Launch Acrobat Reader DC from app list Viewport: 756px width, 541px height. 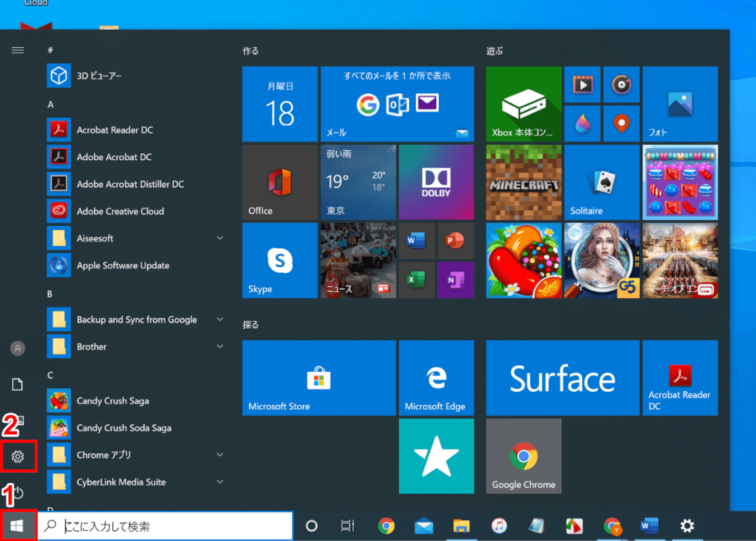(x=135, y=130)
